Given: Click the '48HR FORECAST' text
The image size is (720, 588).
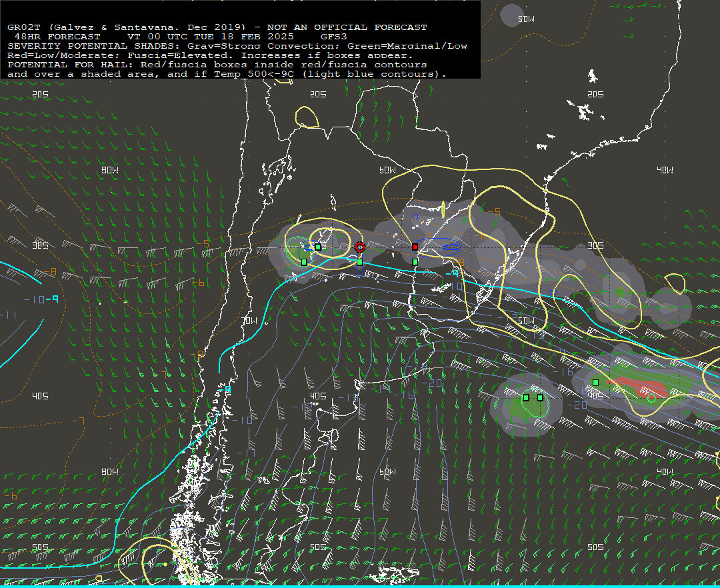Looking at the screenshot, I should pos(57,37).
